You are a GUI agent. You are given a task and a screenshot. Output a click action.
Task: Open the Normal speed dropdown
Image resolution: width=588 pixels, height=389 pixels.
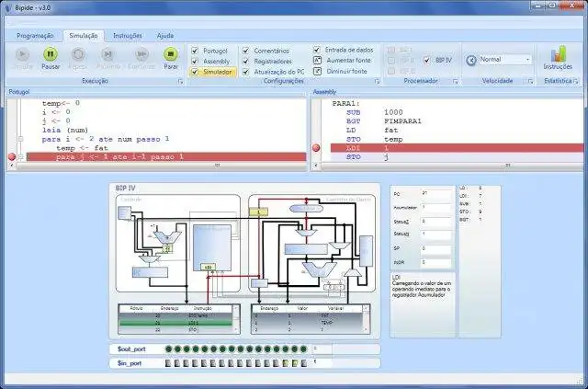coord(527,60)
